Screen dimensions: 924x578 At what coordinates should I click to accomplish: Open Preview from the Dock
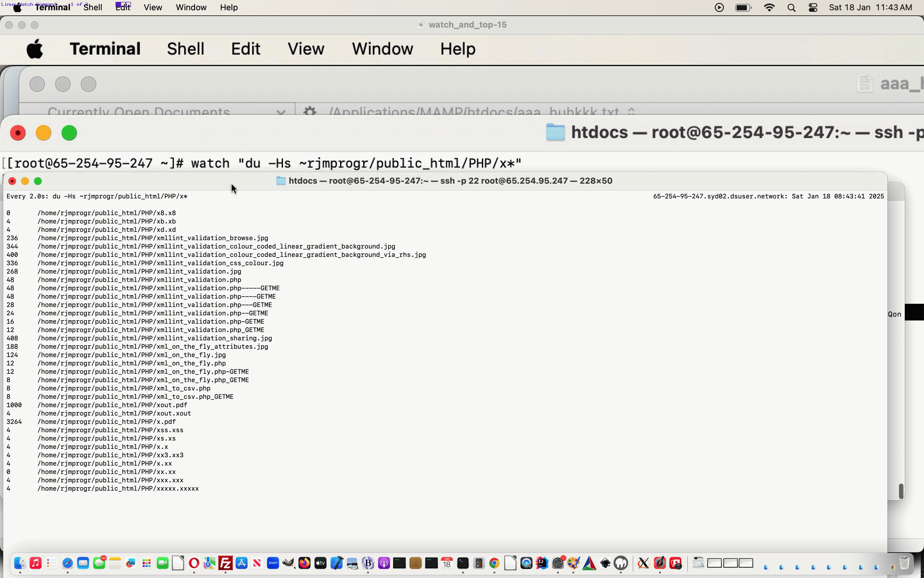coord(352,563)
